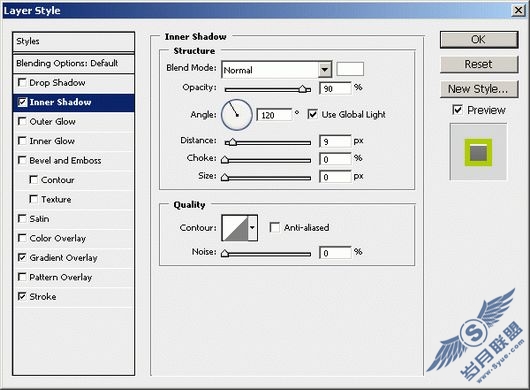Image resolution: width=530 pixels, height=390 pixels.
Task: Click the Quality contour curve thumbnail
Action: coord(236,228)
